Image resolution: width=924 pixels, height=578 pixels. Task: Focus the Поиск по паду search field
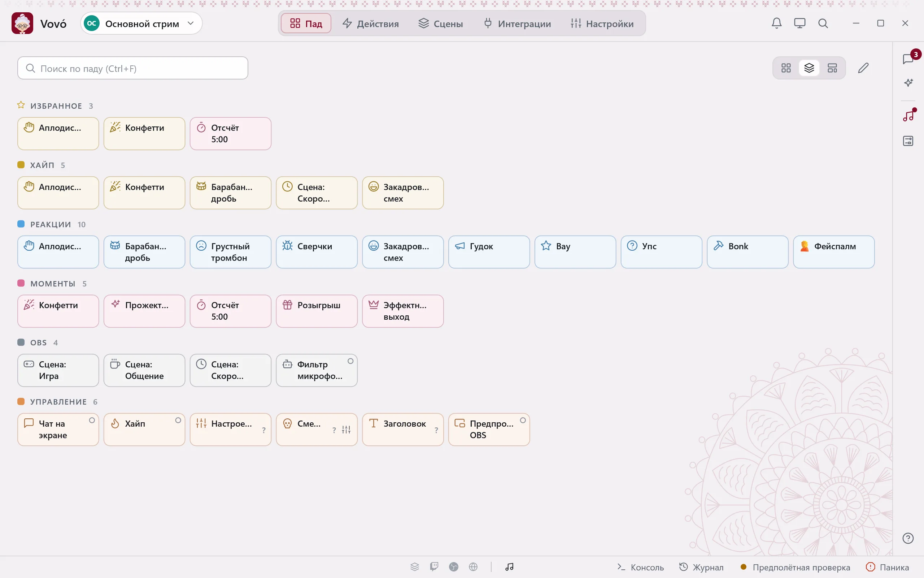tap(132, 68)
